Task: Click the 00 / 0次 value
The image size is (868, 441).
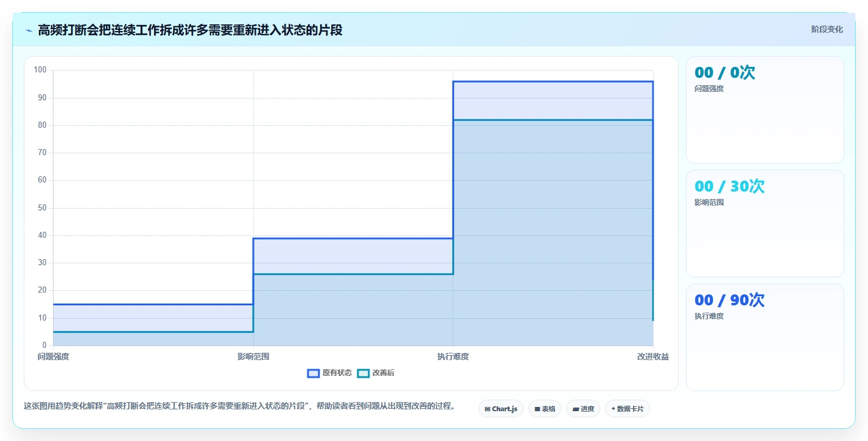Action: pyautogui.click(x=725, y=73)
